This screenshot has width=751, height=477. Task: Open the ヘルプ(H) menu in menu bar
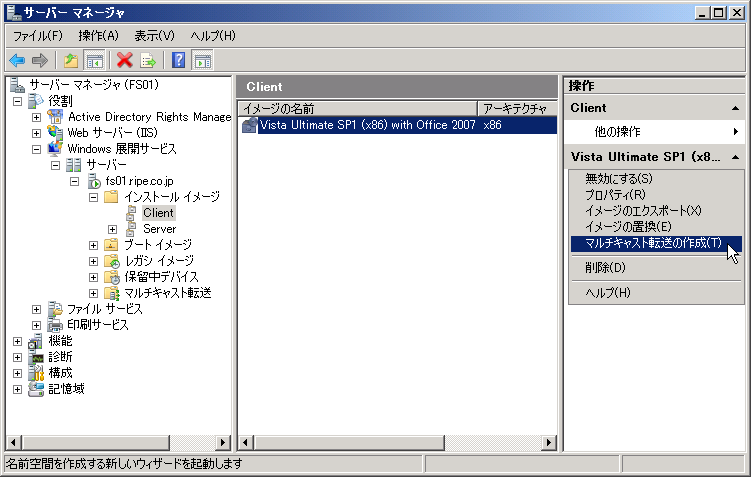[x=213, y=36]
